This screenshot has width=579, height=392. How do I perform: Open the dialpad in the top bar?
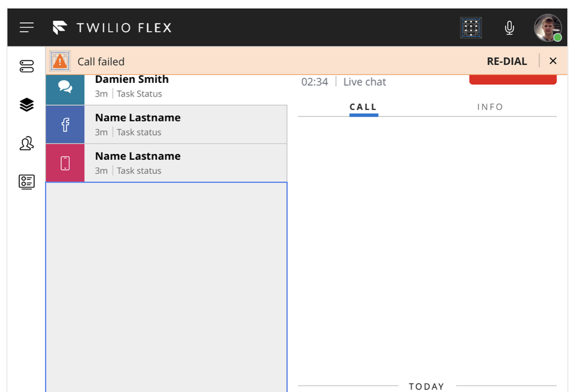click(x=471, y=27)
